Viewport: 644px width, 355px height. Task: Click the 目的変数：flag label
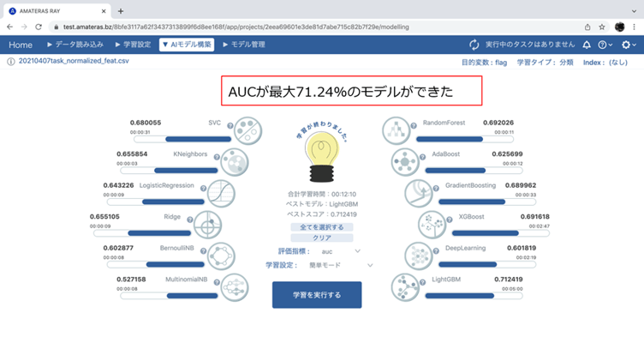[x=484, y=63]
